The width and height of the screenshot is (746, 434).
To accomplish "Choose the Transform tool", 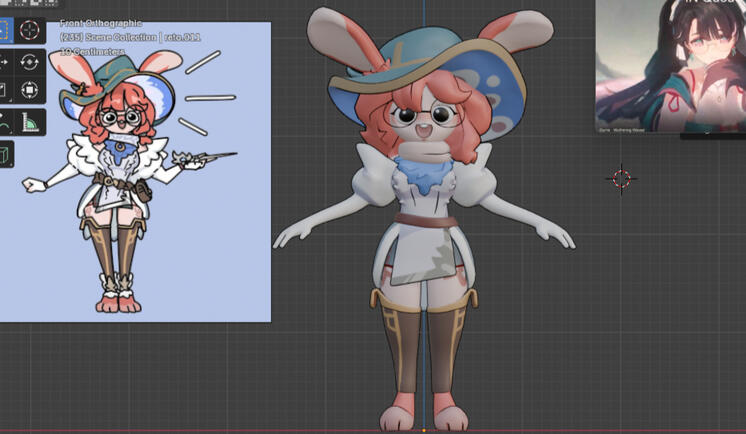I will 29,90.
